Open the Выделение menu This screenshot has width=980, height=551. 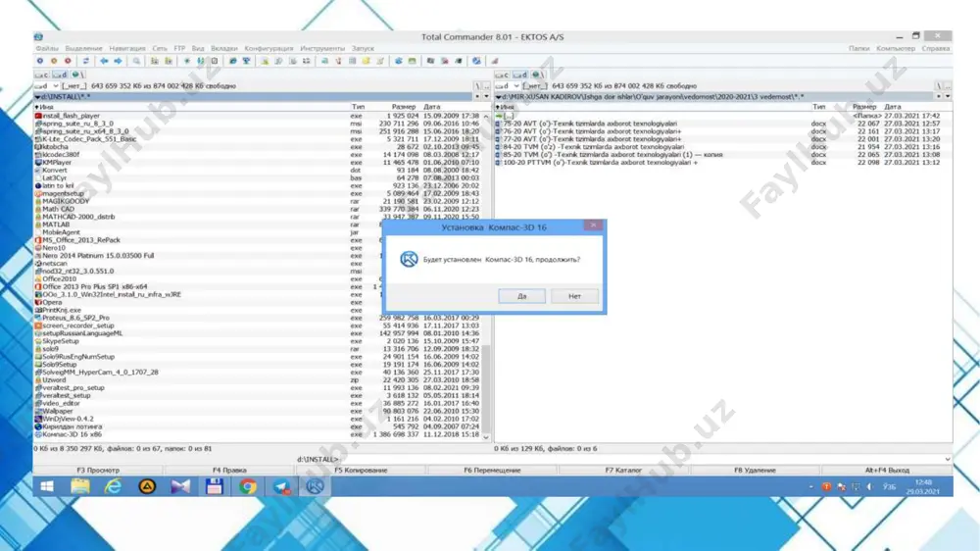pos(83,48)
